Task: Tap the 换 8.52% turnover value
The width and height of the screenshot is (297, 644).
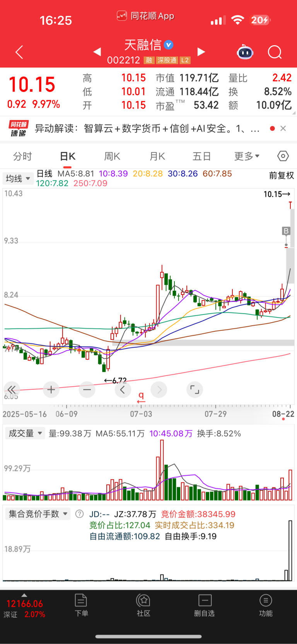Action: pos(278,92)
